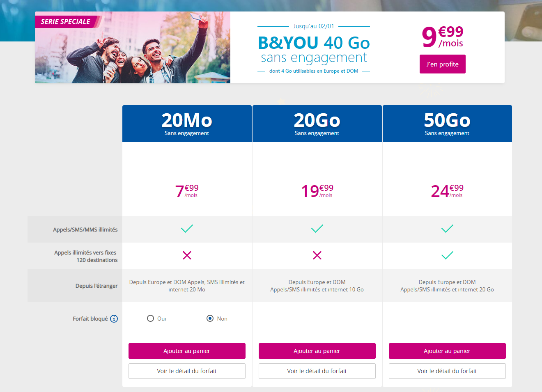542x392 pixels.
Task: Click the red cross under 20Mo fixed calls
Action: click(187, 255)
